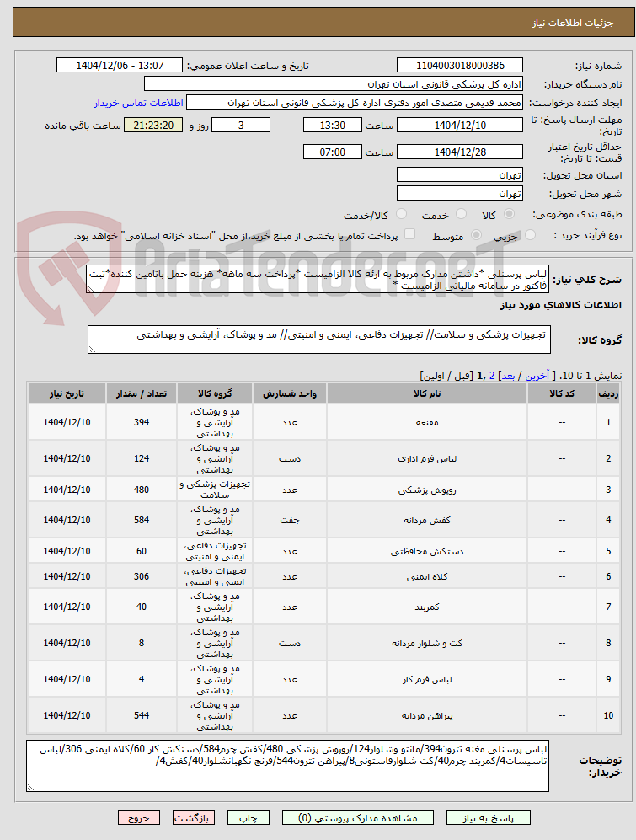Click the quantity 480 cell

tap(142, 490)
